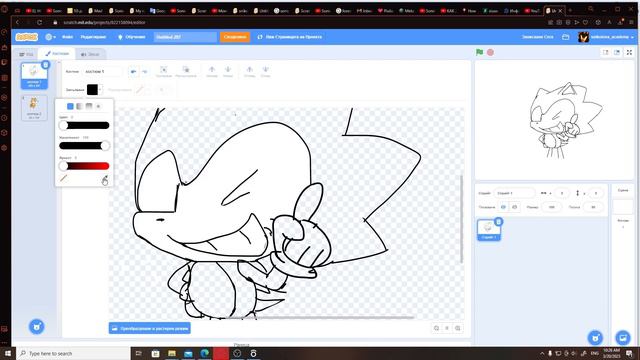Click the Ungroup objects icon
640x360 pixels.
click(x=186, y=71)
